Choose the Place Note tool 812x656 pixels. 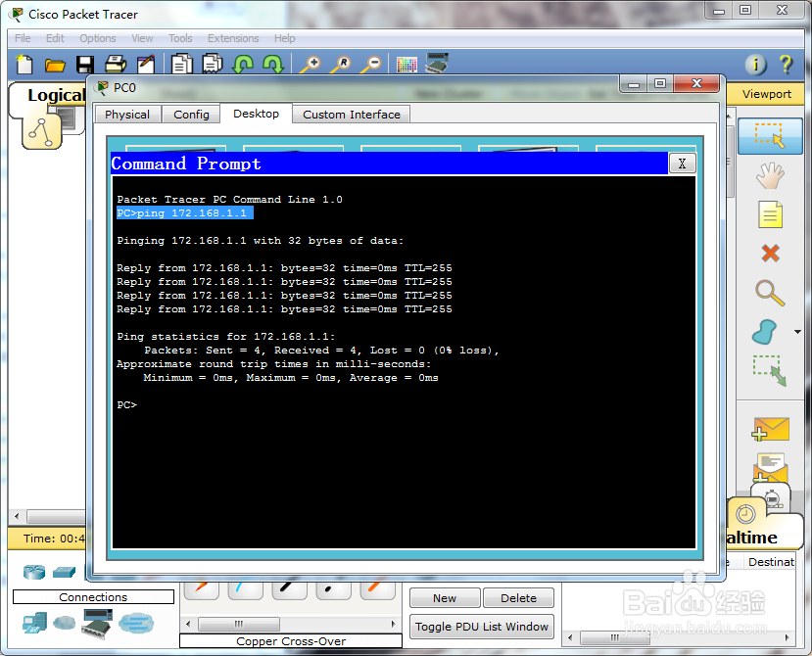[x=770, y=214]
